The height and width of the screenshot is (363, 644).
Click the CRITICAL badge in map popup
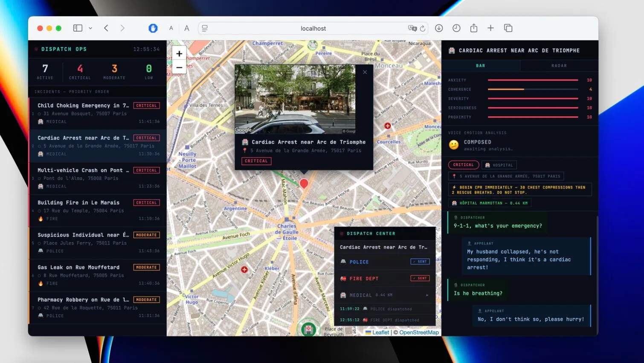[x=256, y=161]
